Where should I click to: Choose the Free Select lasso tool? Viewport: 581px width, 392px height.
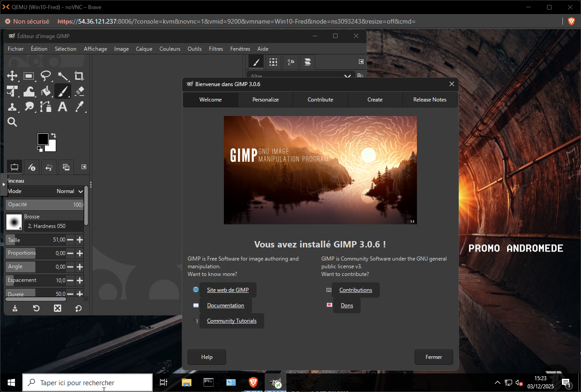pyautogui.click(x=46, y=76)
